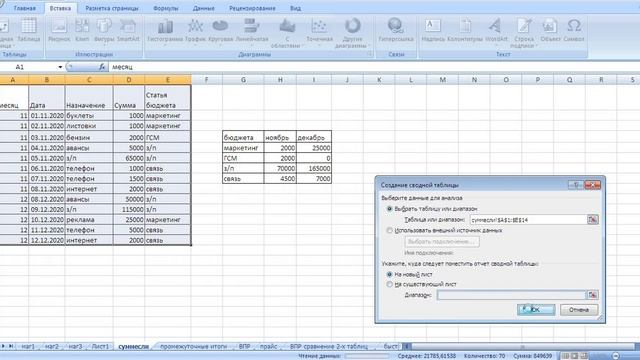Insert a С областями area chart
The height and width of the screenshot is (360, 640).
pos(287,33)
